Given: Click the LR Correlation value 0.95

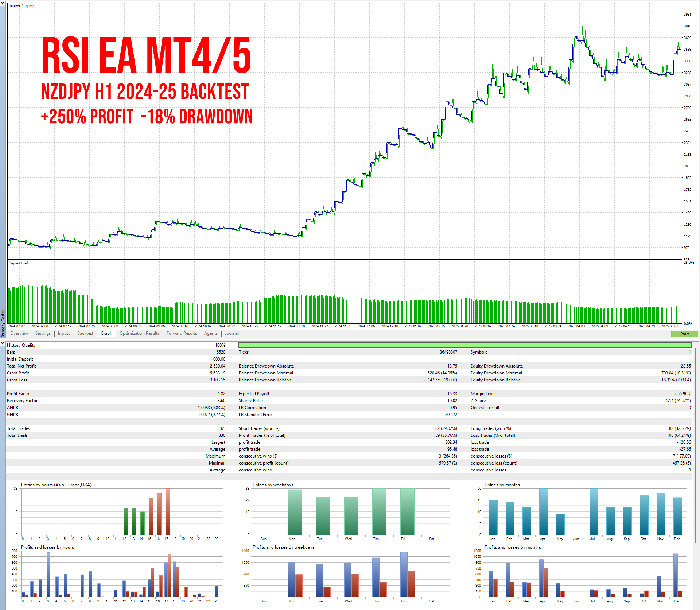Looking at the screenshot, I should (453, 408).
